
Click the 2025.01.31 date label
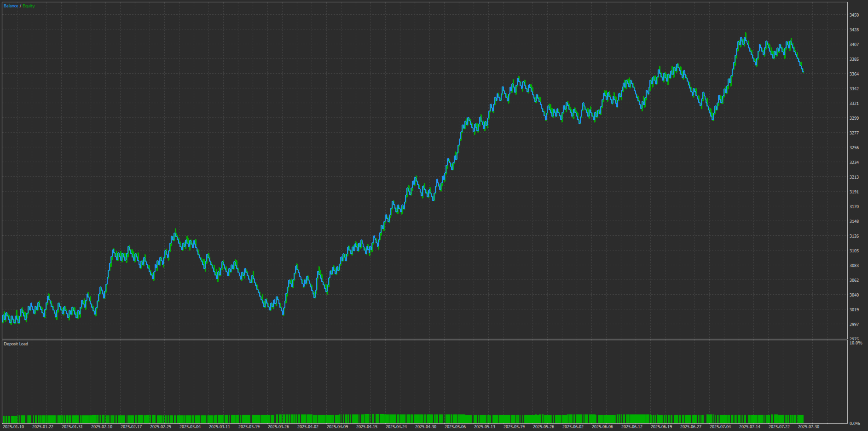72,427
